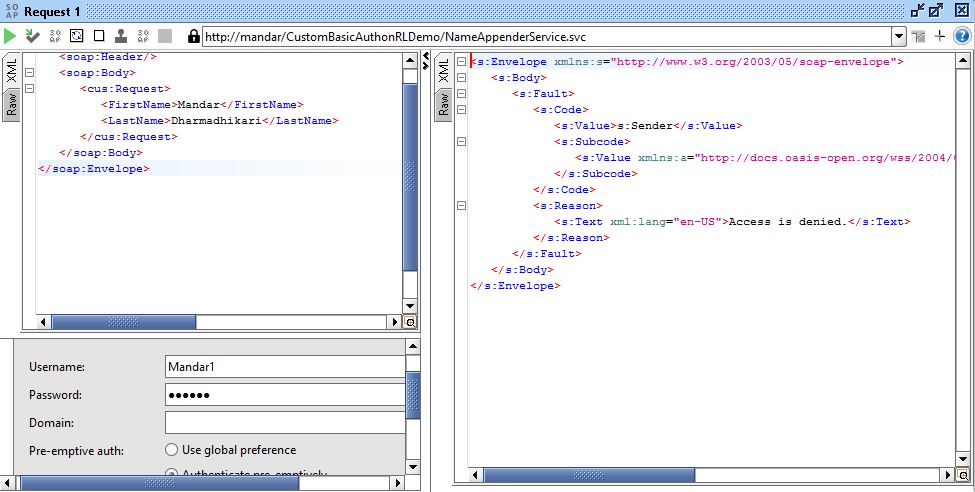This screenshot has width=975, height=492.
Task: Click response editor vertical scrollbar up arrow
Action: click(x=962, y=60)
